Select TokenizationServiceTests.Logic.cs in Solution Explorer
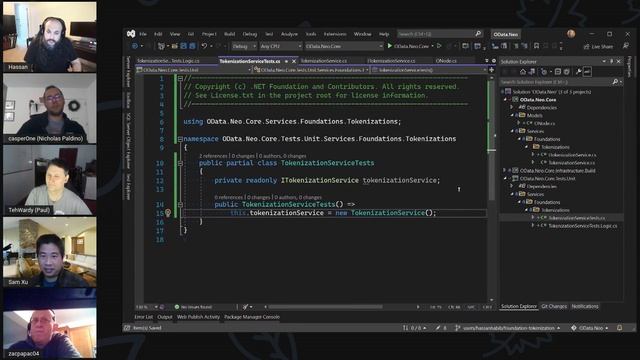The width and height of the screenshot is (640, 360). (583, 226)
